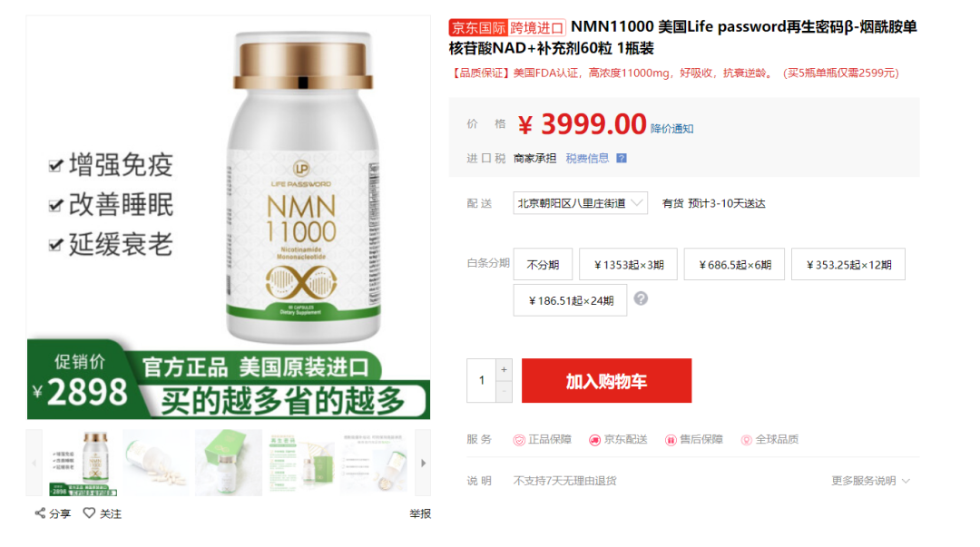Screen dimensions: 980x547
Task: Select the ¥1353起×3期 installment option
Action: click(628, 265)
